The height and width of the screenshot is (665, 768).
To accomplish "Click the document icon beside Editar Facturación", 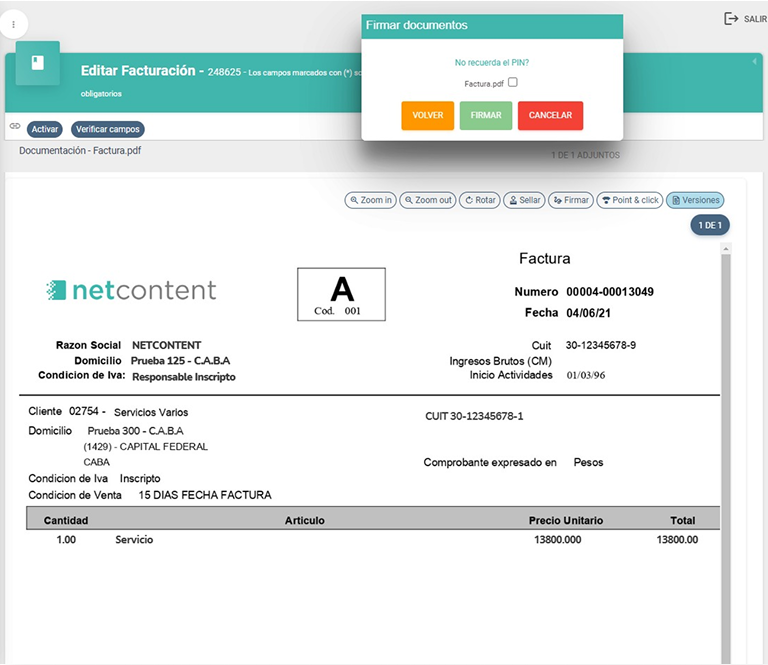I will click(x=37, y=63).
